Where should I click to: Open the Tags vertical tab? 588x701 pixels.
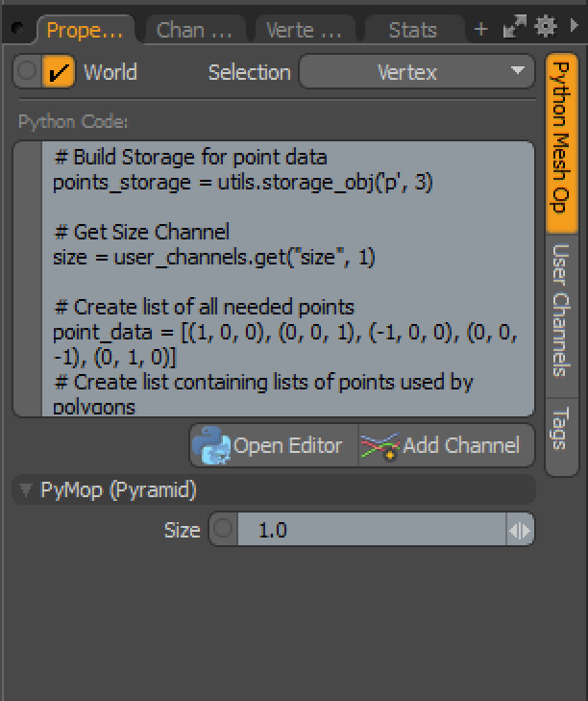(x=562, y=427)
